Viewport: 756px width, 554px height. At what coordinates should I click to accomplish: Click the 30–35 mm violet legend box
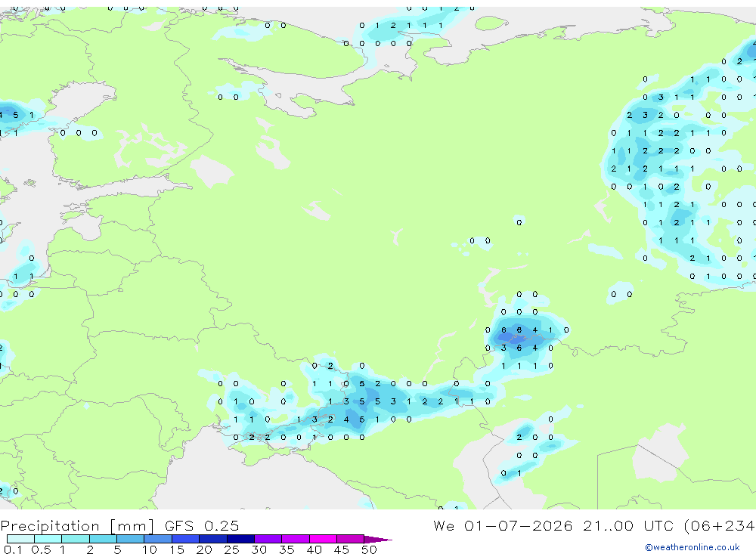click(x=268, y=539)
